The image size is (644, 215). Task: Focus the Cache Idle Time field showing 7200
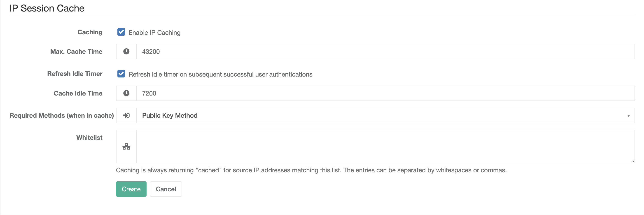(x=385, y=93)
